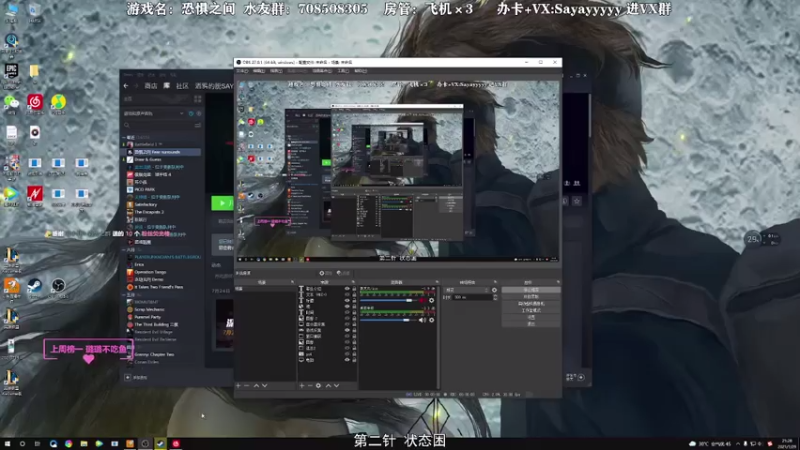
Task: Remove selected source with minus icon
Action: click(x=310, y=385)
